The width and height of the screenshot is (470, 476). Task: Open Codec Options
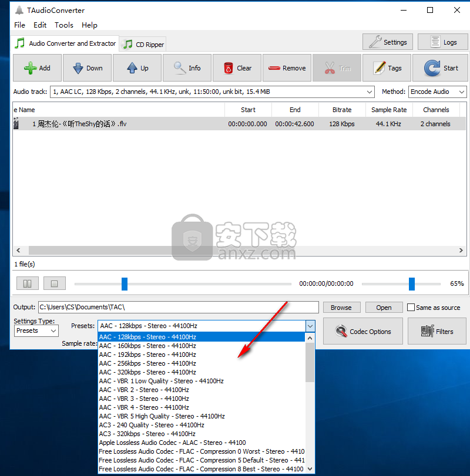click(363, 331)
